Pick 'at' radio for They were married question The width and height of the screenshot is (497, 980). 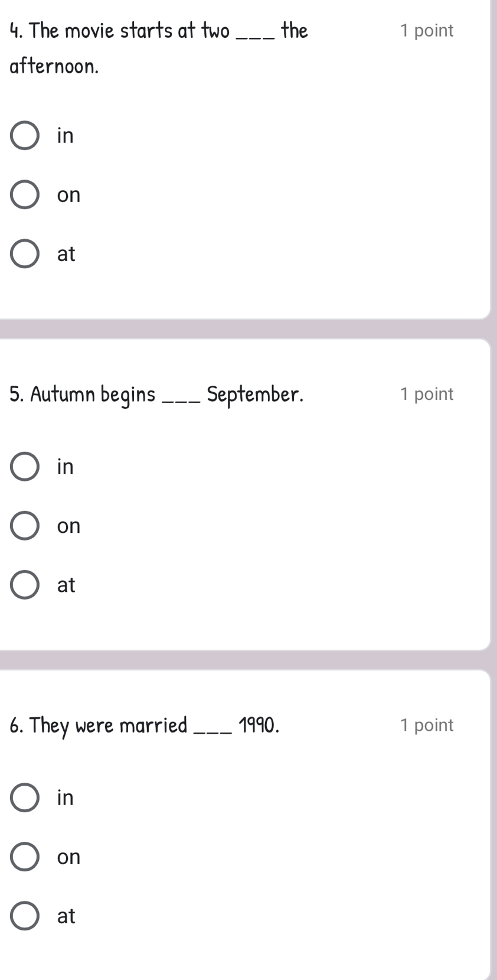pos(25,916)
